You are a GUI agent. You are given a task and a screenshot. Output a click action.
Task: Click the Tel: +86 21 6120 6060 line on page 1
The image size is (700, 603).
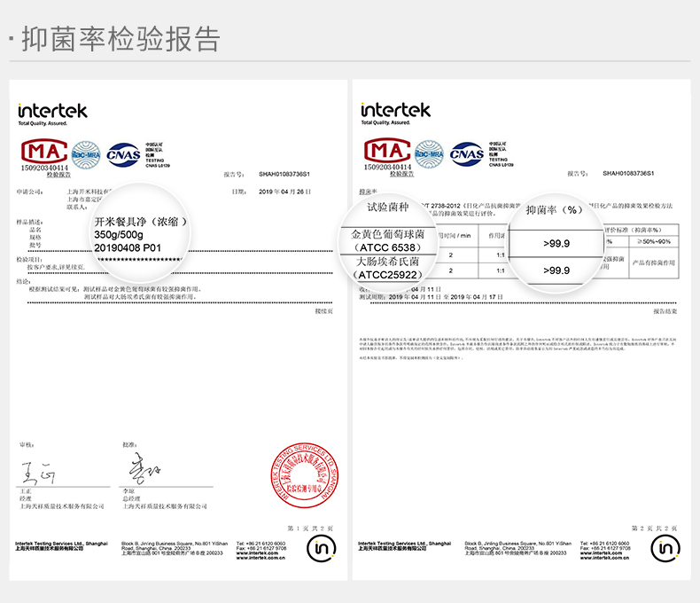pyautogui.click(x=261, y=544)
